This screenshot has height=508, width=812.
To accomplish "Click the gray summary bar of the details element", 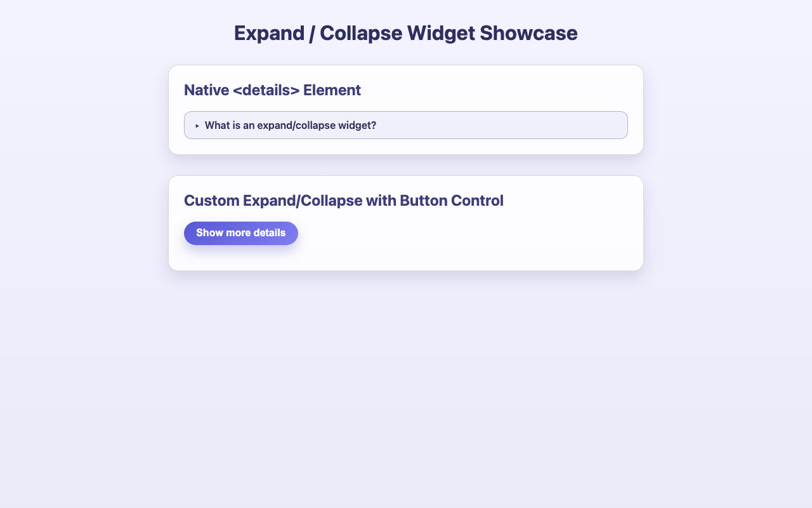I will pos(406,125).
